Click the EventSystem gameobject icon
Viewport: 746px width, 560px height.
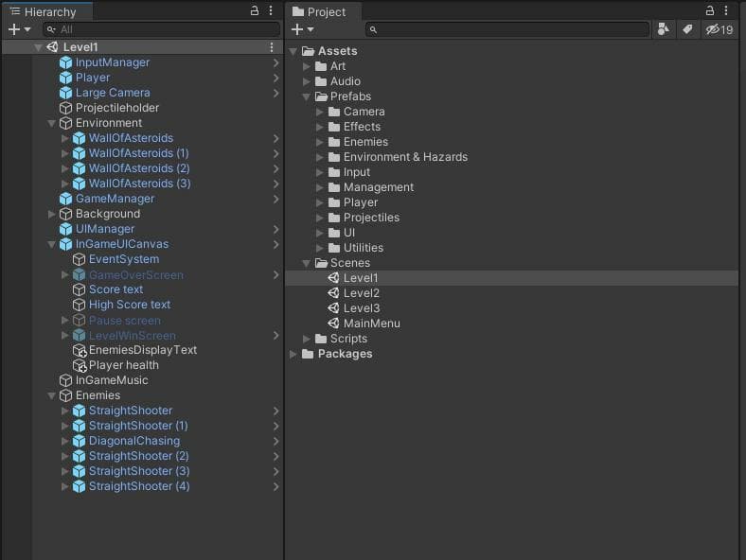point(79,259)
